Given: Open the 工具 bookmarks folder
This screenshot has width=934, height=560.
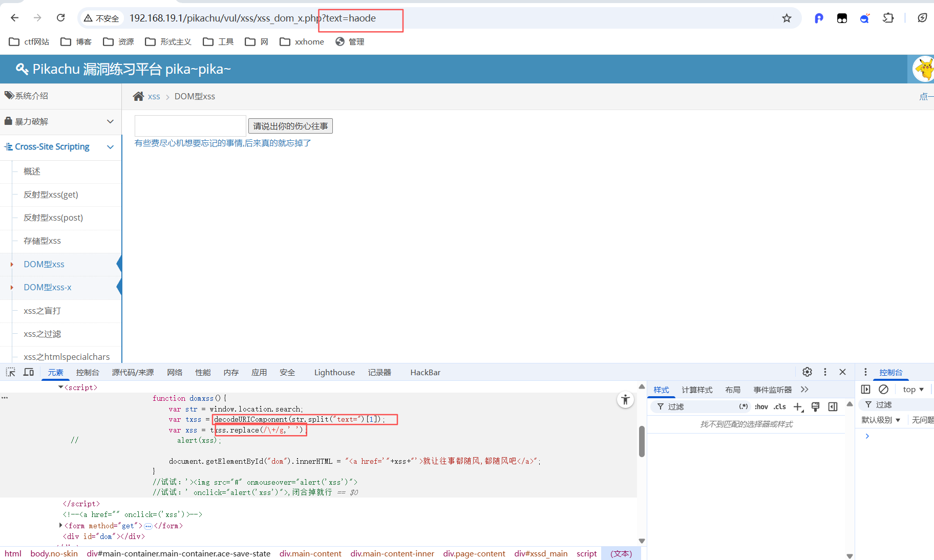Looking at the screenshot, I should [x=218, y=41].
